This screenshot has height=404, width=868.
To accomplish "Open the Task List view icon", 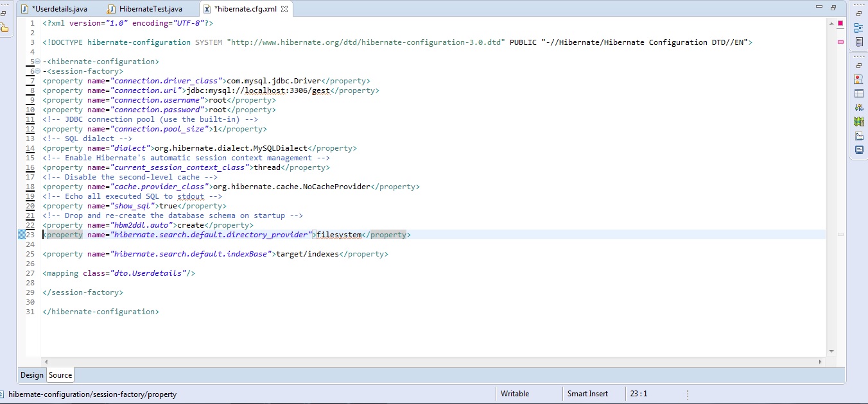I will click(x=858, y=42).
